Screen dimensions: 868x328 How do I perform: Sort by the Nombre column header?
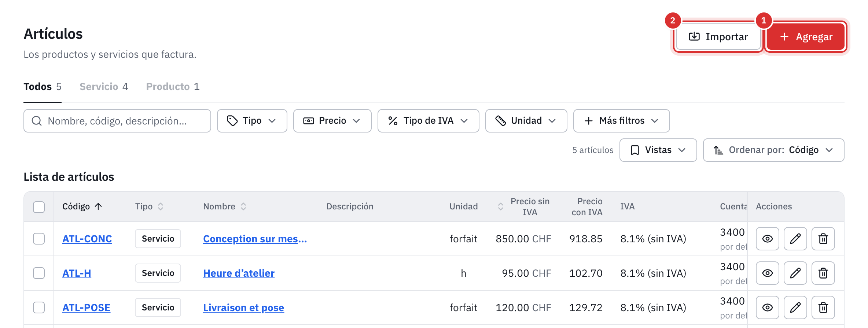tap(225, 206)
